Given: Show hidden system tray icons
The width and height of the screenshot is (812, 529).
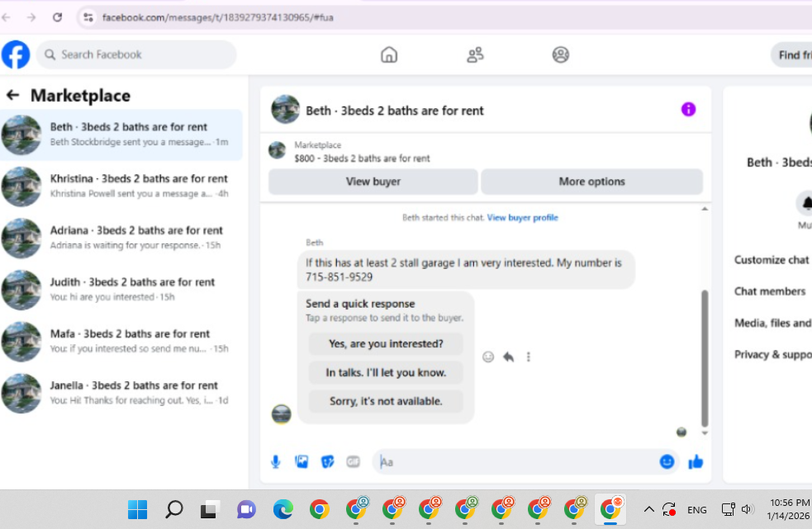Looking at the screenshot, I should coord(649,510).
